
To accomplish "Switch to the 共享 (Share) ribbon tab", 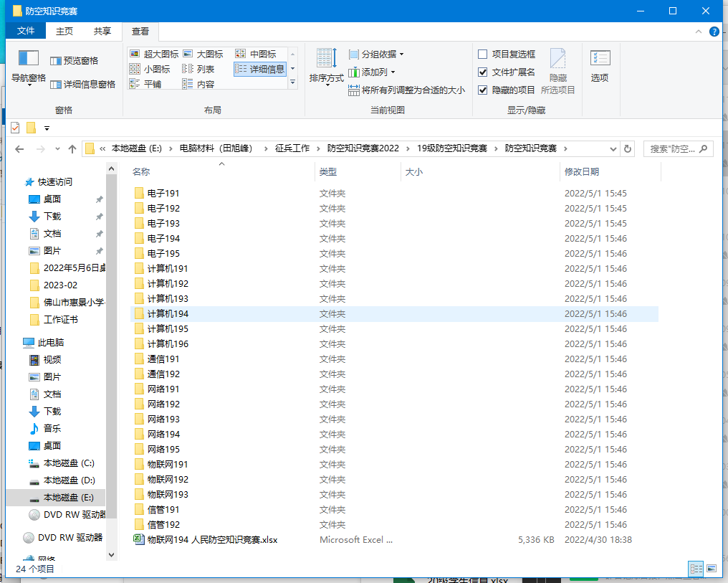I will pyautogui.click(x=102, y=31).
